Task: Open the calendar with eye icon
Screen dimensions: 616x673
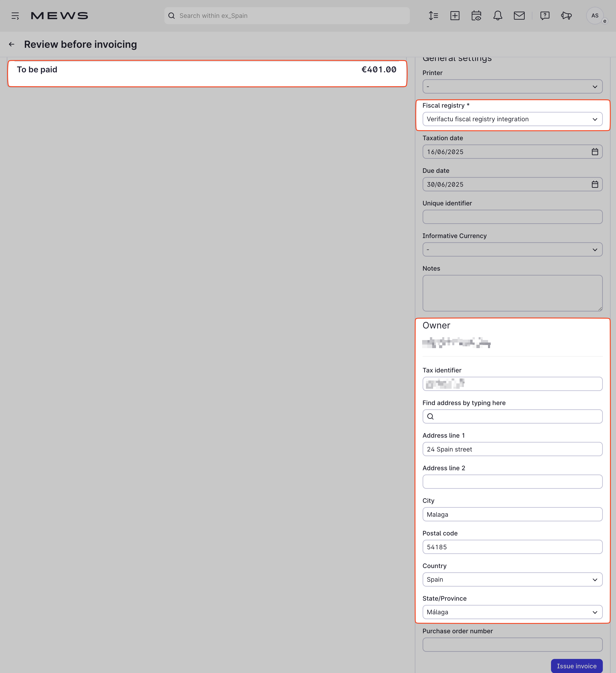Action: pyautogui.click(x=476, y=16)
